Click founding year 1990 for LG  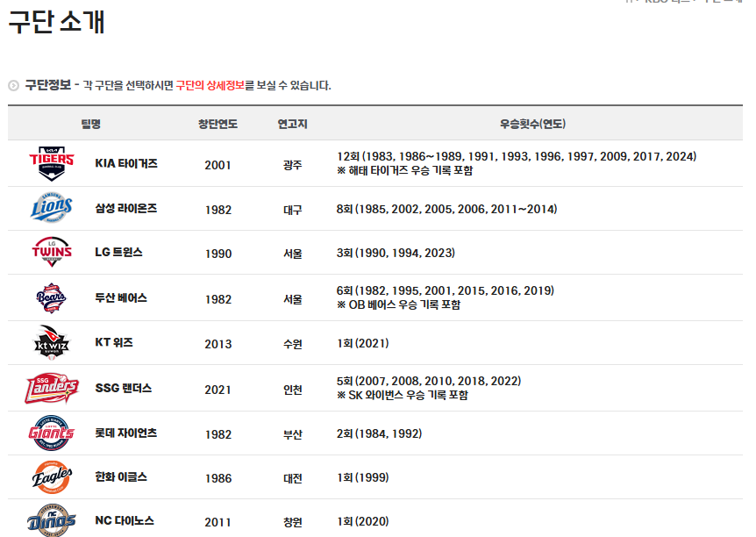(218, 254)
